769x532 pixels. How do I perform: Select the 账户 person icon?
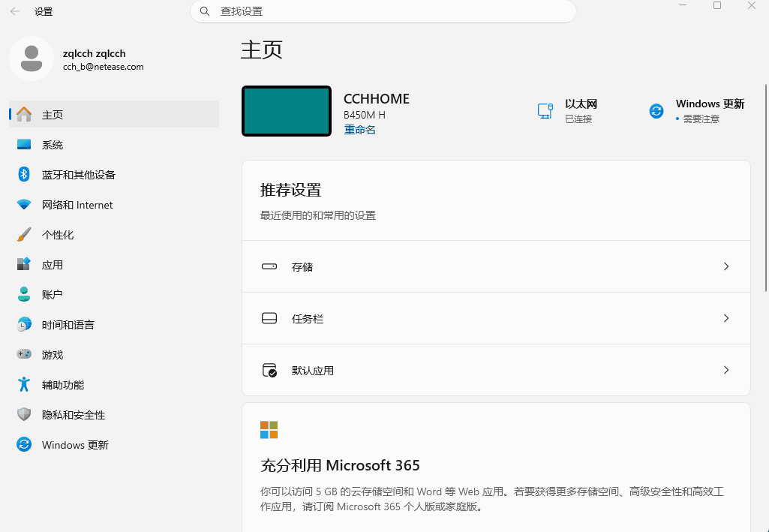tap(23, 294)
